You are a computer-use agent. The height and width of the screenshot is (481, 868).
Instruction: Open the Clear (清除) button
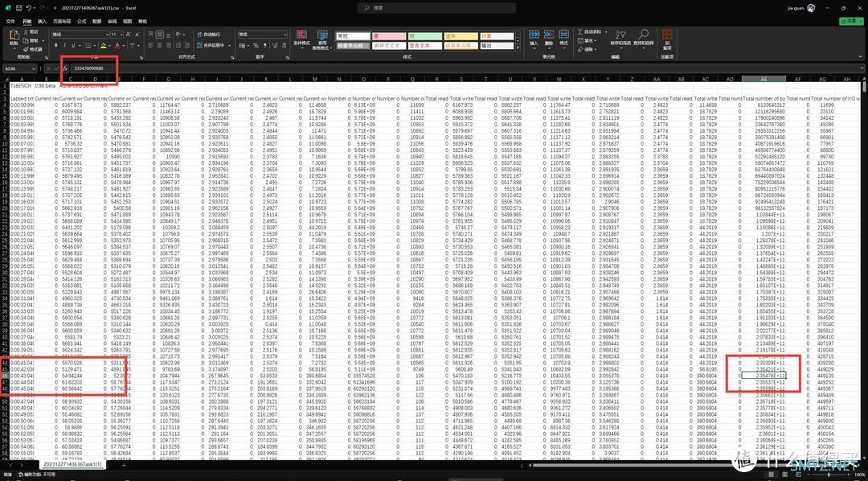[587, 49]
